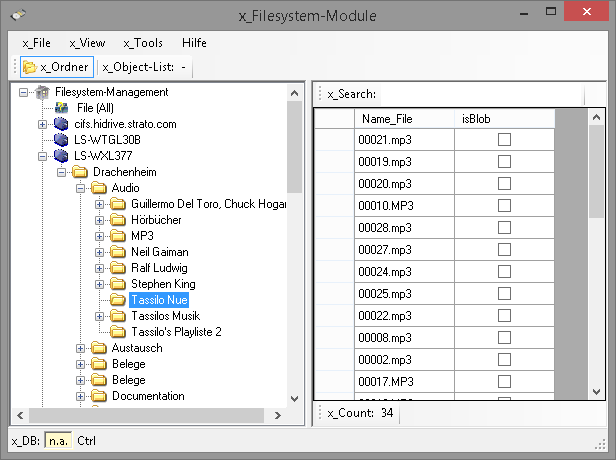Click the Name_File column header

click(x=404, y=119)
